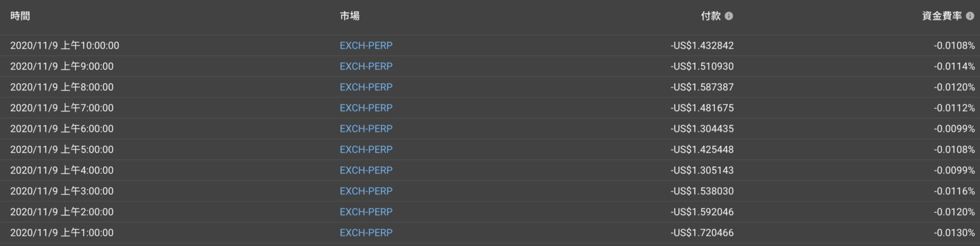Click the 付款 column header label
The width and height of the screenshot is (980, 246).
click(x=711, y=16)
